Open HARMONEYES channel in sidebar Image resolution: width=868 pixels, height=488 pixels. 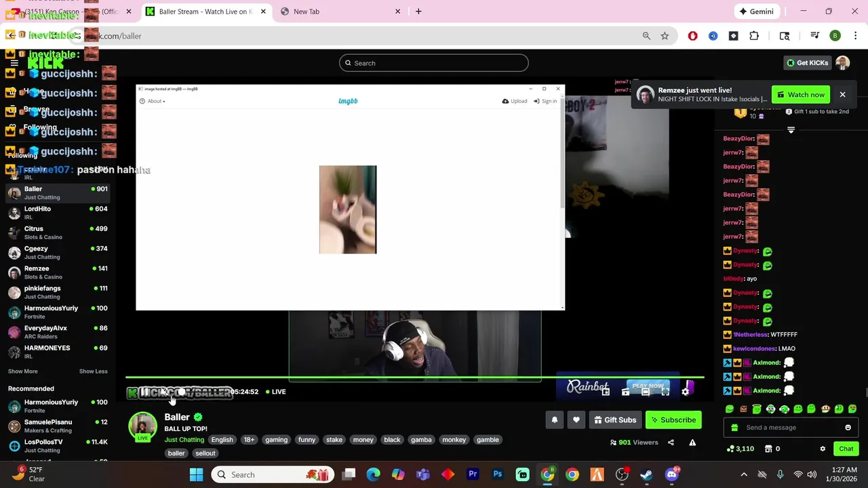coord(58,352)
